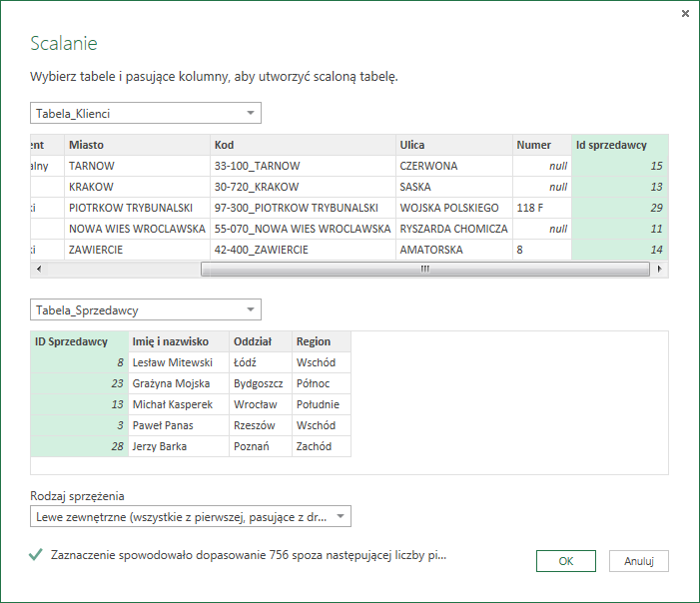
Task: Select the Oddział column header
Action: tap(260, 341)
